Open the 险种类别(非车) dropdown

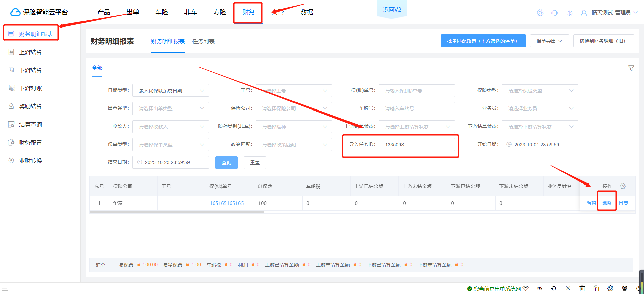[x=294, y=126]
